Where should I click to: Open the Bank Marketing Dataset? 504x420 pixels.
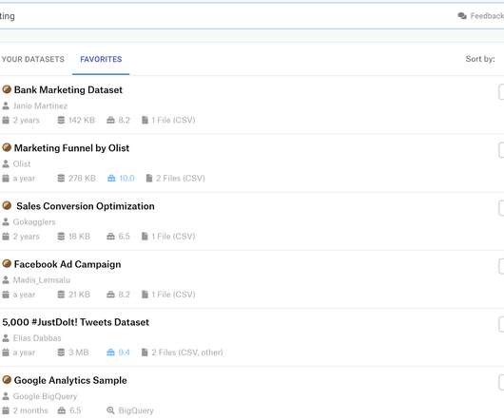point(68,90)
